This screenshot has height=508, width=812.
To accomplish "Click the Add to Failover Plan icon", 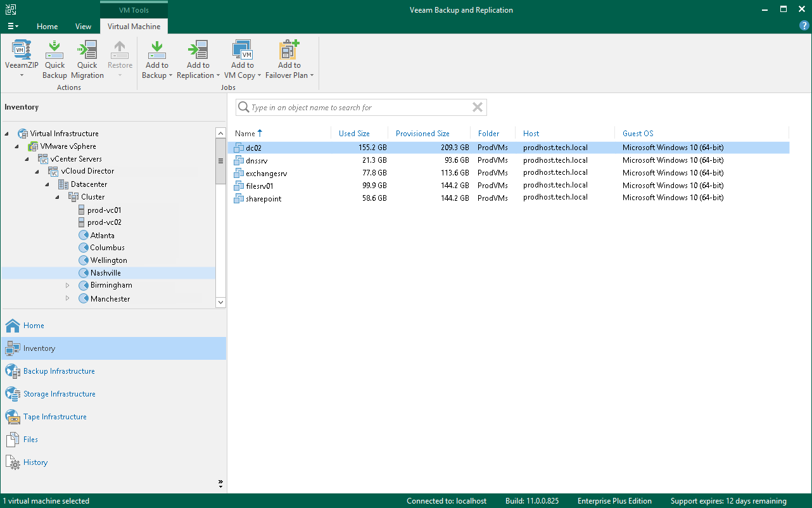I will [289, 50].
